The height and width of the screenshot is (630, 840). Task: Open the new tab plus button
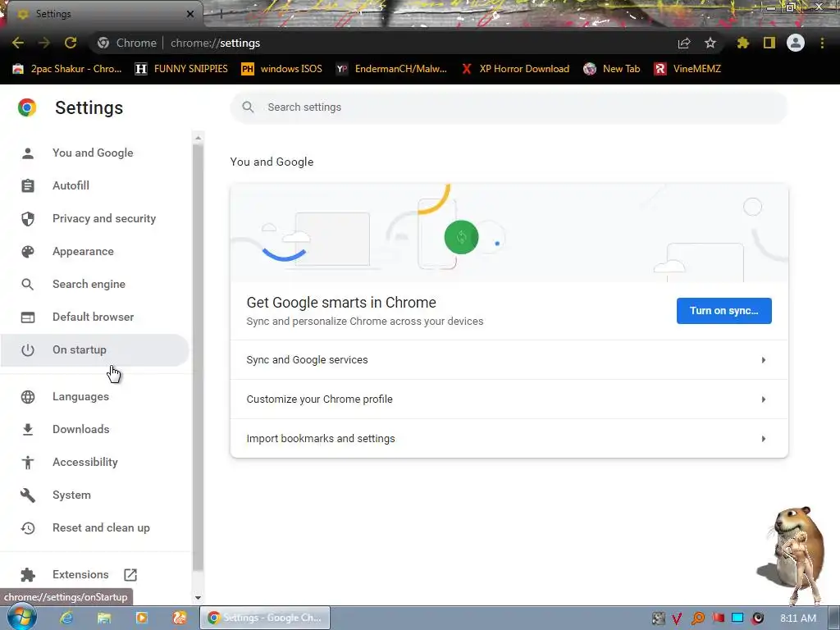click(x=221, y=14)
